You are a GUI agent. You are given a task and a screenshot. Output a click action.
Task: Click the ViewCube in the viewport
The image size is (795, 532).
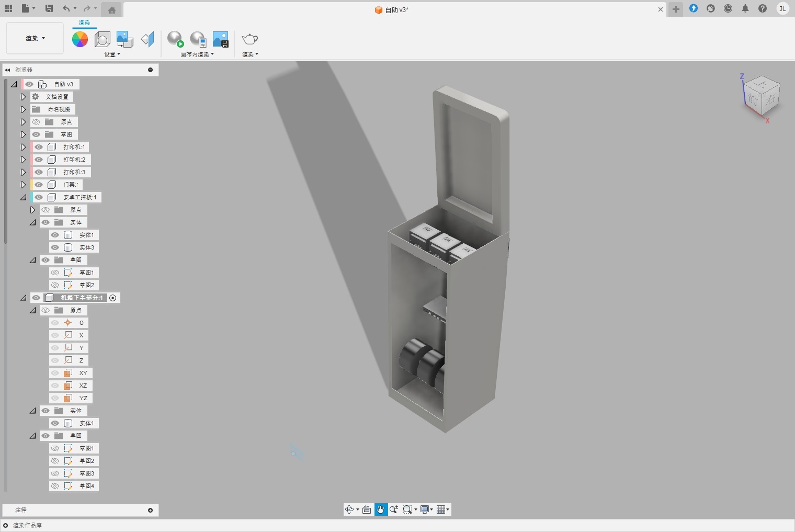tap(761, 96)
